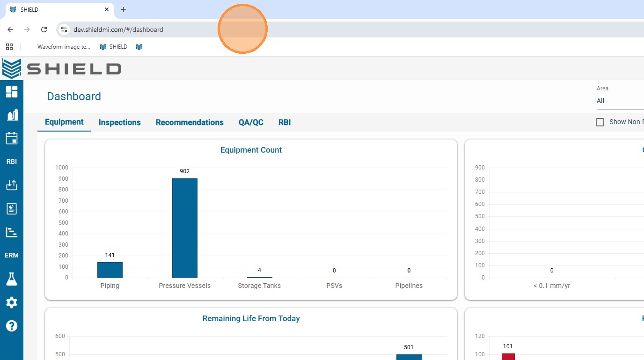
Task: Click the PSVs axis label
Action: (x=334, y=286)
